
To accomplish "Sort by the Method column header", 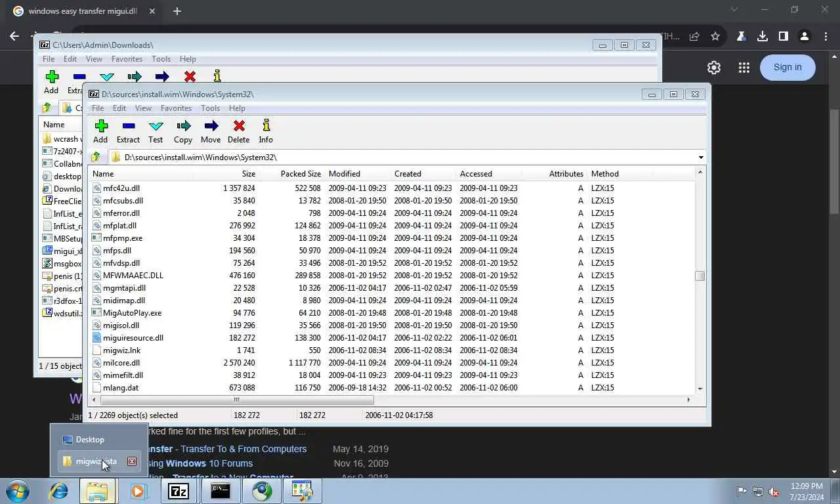I will click(x=620, y=174).
